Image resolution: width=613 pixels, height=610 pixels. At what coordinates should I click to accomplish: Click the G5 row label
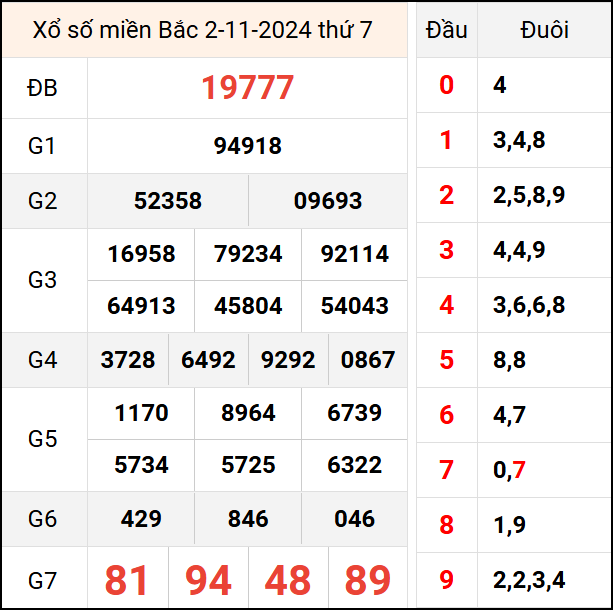tap(42, 439)
